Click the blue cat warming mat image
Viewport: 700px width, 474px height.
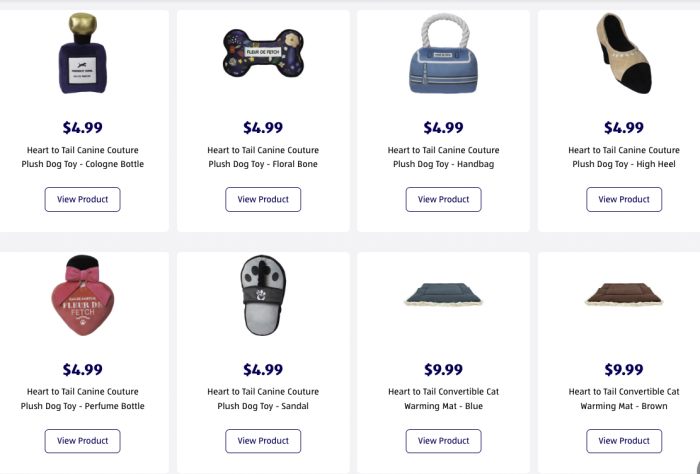coord(443,295)
